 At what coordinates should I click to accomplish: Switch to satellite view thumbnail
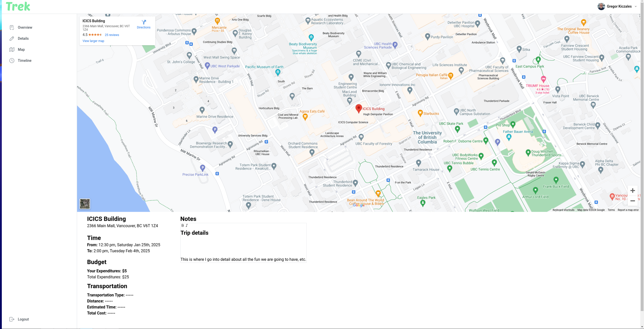coord(85,204)
